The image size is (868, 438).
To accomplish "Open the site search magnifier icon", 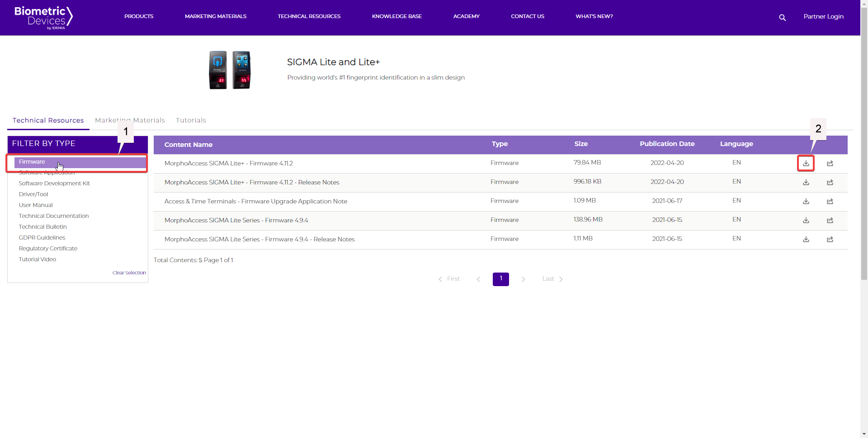I will pos(782,18).
